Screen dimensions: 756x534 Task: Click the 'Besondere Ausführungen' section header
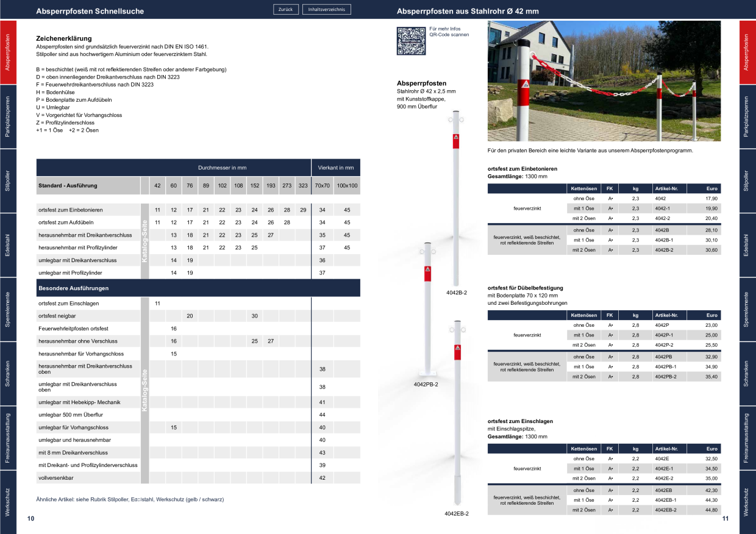point(198,288)
